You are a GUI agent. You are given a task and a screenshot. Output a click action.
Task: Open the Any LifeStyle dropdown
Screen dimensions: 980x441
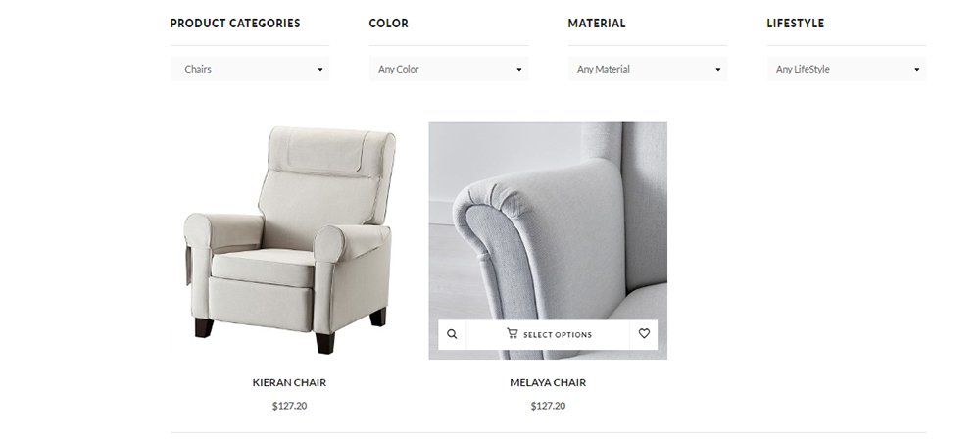pyautogui.click(x=847, y=70)
